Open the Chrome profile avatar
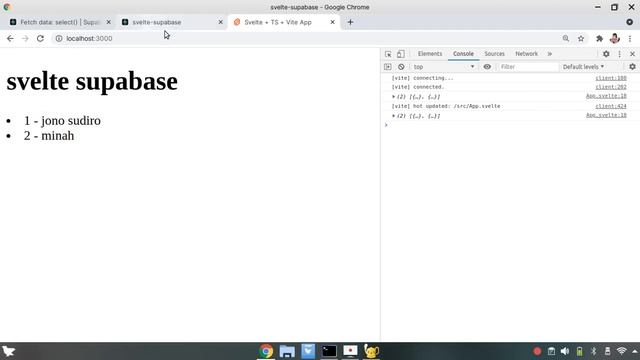This screenshot has width=640, height=360. [x=615, y=38]
